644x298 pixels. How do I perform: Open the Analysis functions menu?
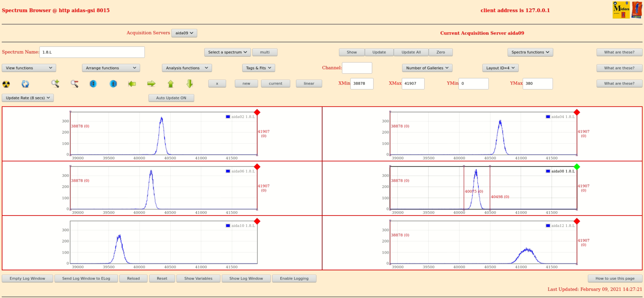187,68
